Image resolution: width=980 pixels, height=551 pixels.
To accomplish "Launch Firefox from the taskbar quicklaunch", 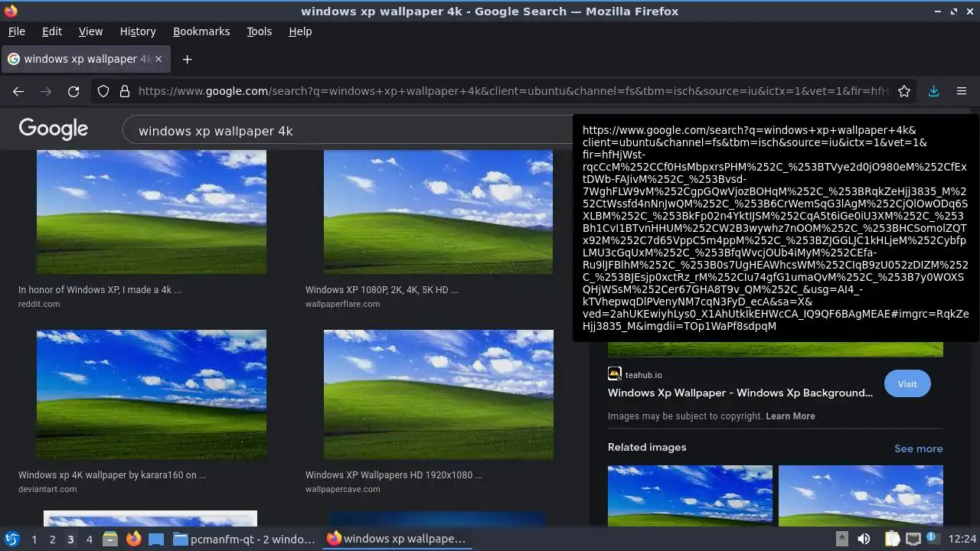I will 133,539.
